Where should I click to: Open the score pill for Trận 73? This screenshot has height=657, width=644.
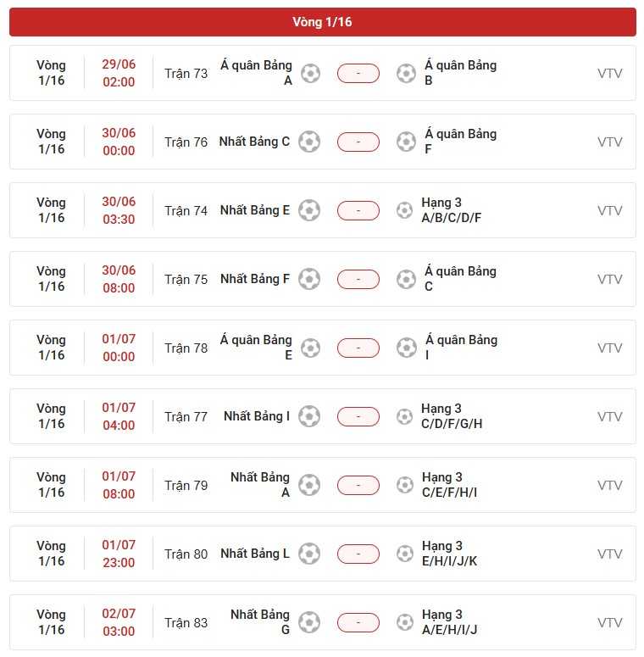[358, 73]
